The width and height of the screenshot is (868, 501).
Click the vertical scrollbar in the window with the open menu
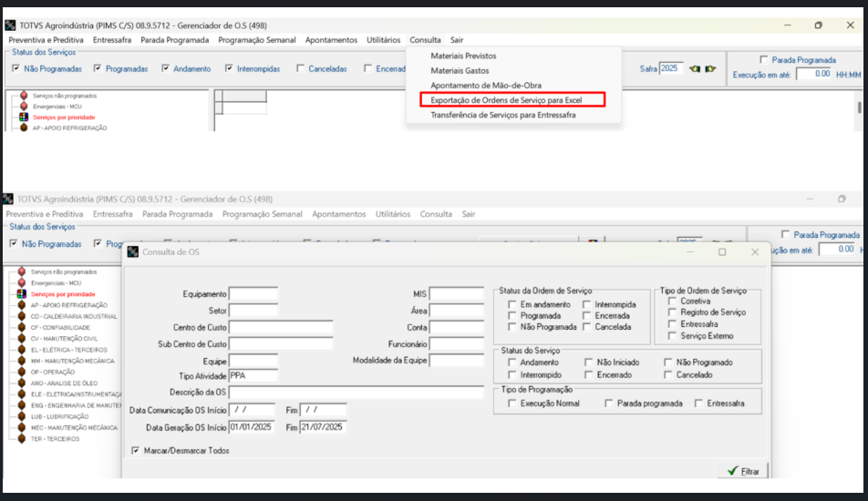click(859, 107)
